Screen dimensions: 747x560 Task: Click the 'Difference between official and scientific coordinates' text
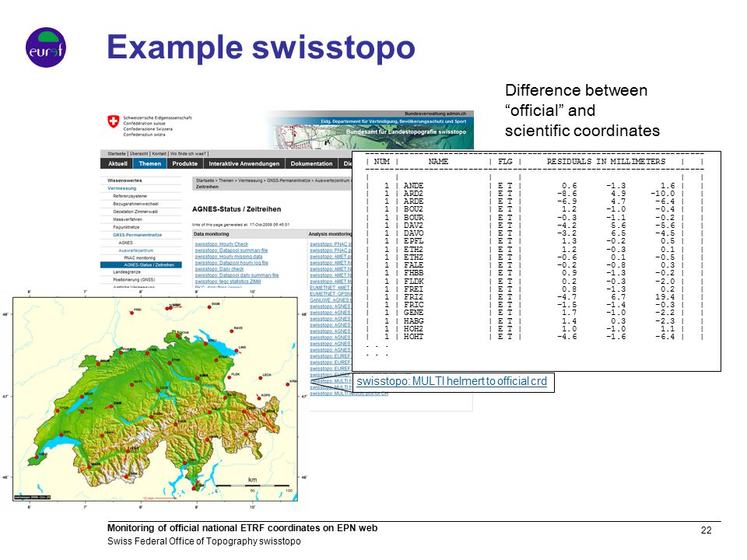click(x=582, y=110)
